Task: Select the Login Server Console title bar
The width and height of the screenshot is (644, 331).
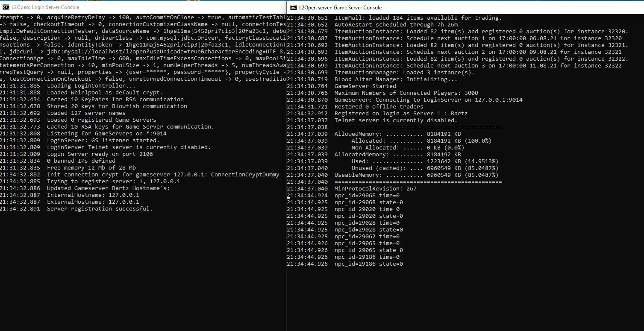Action: [143, 7]
